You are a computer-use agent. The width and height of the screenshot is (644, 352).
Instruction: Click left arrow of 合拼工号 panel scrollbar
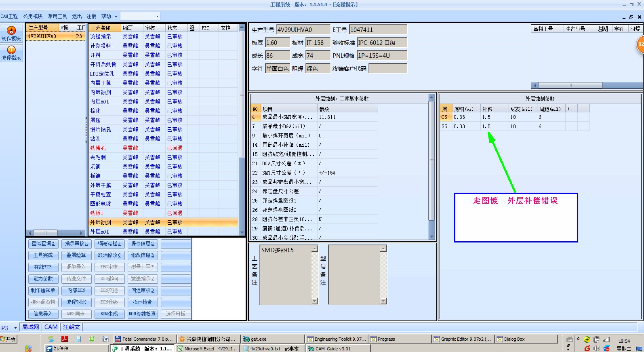[535, 85]
